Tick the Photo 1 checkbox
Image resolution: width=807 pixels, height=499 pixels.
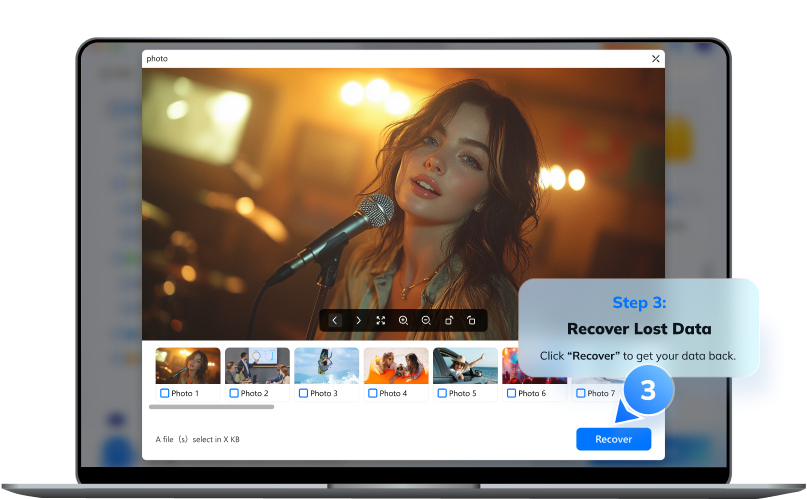(x=165, y=393)
